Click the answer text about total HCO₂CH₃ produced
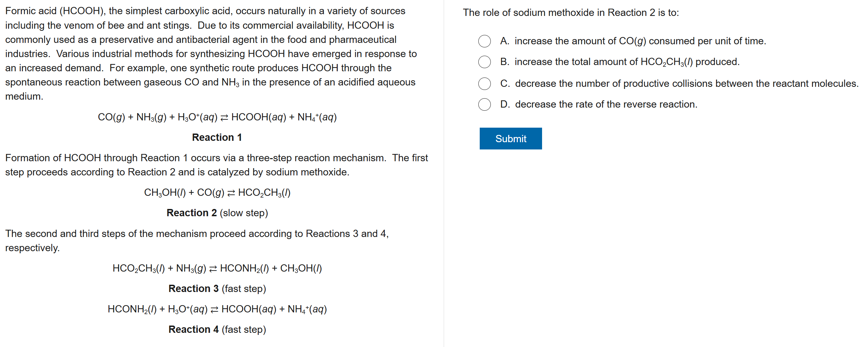The width and height of the screenshot is (868, 347). [x=627, y=62]
